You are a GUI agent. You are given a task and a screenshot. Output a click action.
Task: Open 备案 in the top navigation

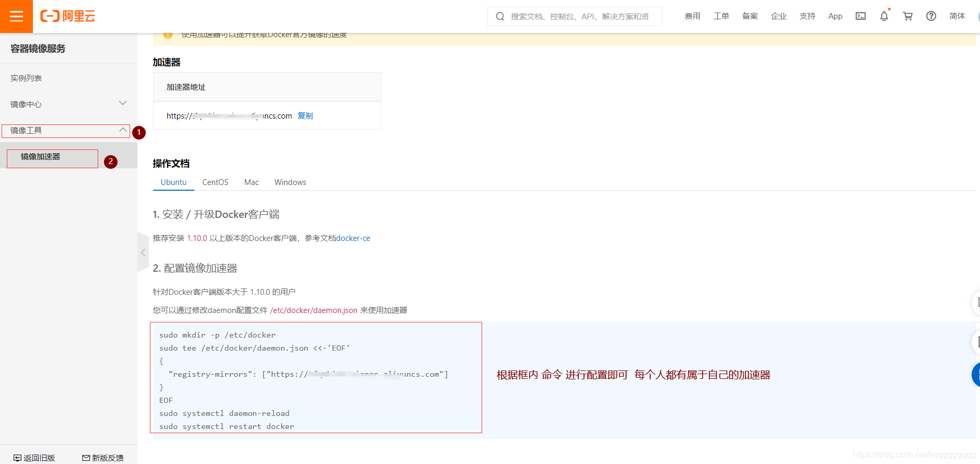click(x=750, y=16)
